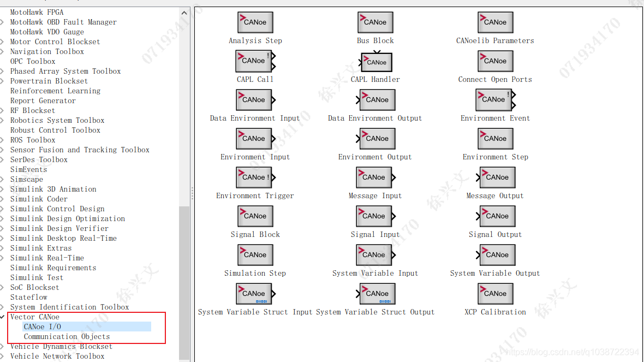644x362 pixels.
Task: Select the System Variable Input block
Action: tap(375, 255)
